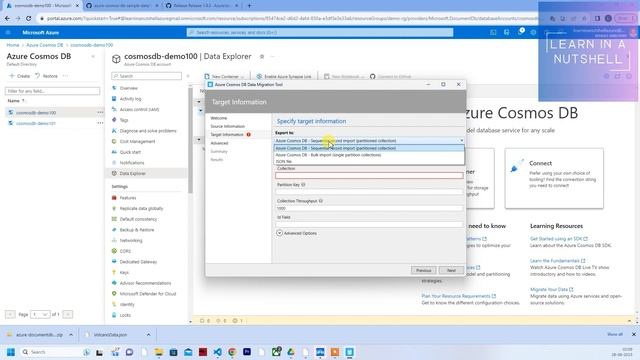Click Home breadcrumb link

pos(13,45)
